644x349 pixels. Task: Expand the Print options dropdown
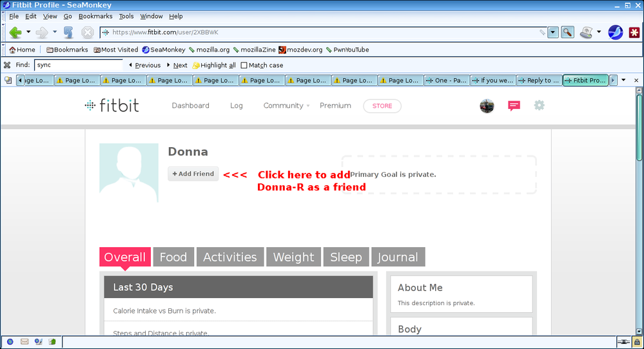coord(599,32)
